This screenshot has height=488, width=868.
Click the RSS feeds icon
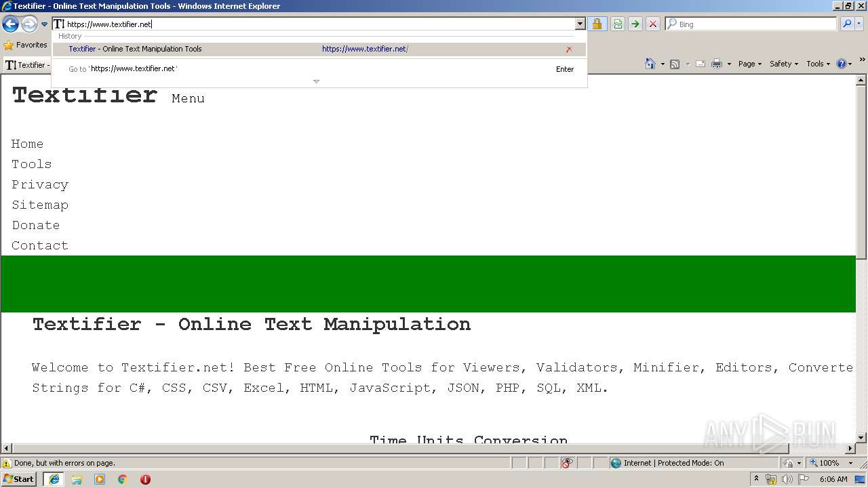pos(675,64)
